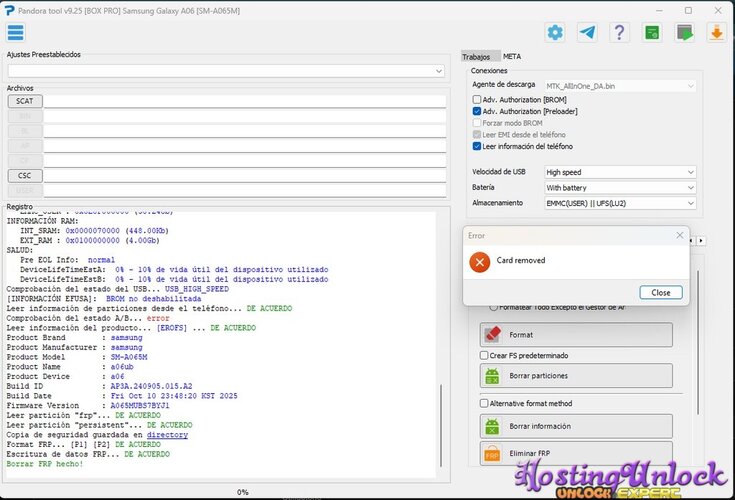This screenshot has width=735, height=500.
Task: Open the Telegram channel icon
Action: coord(587,33)
